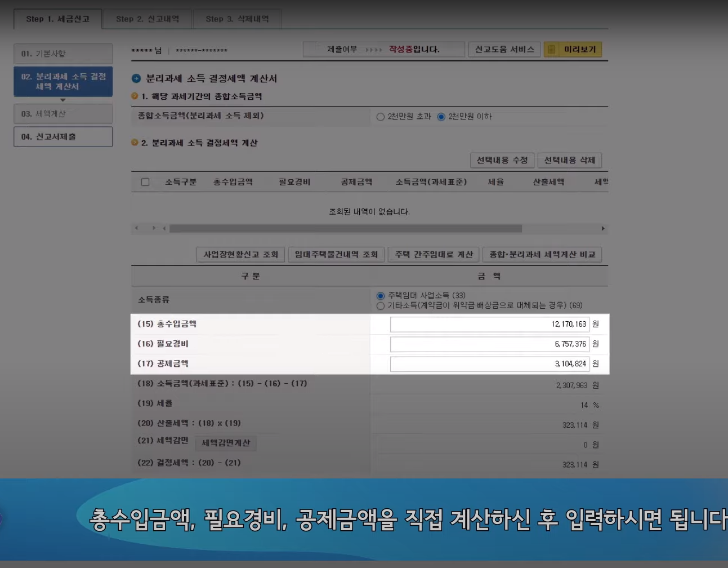Click the 임대주택물건내역 조회 button

pos(337,255)
